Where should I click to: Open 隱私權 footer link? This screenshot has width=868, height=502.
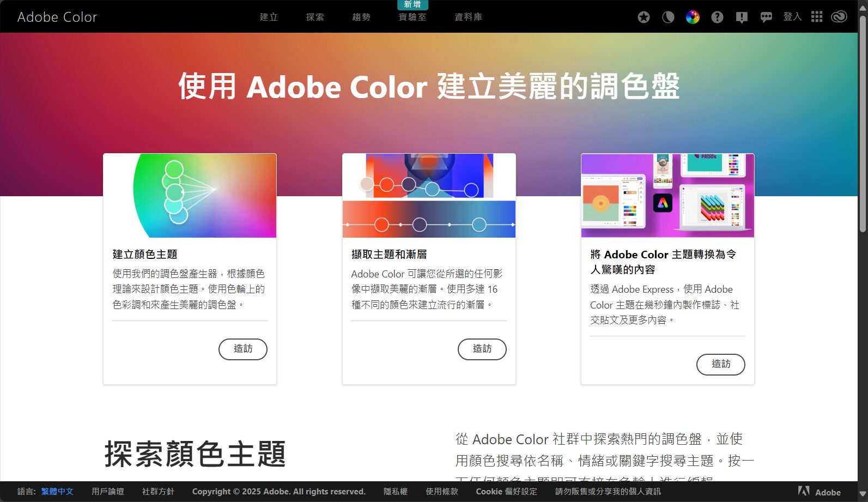(x=396, y=492)
